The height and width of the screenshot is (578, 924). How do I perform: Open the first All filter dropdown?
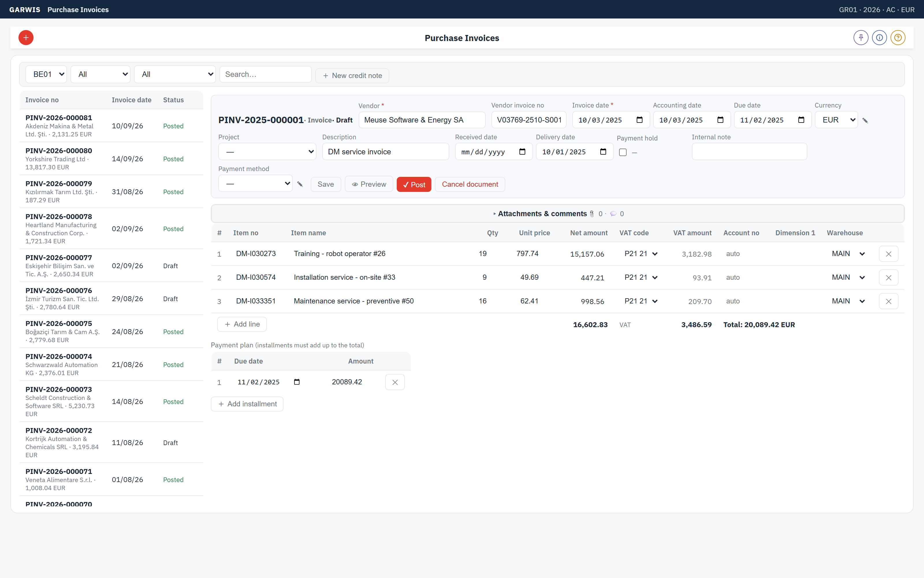[x=100, y=74]
